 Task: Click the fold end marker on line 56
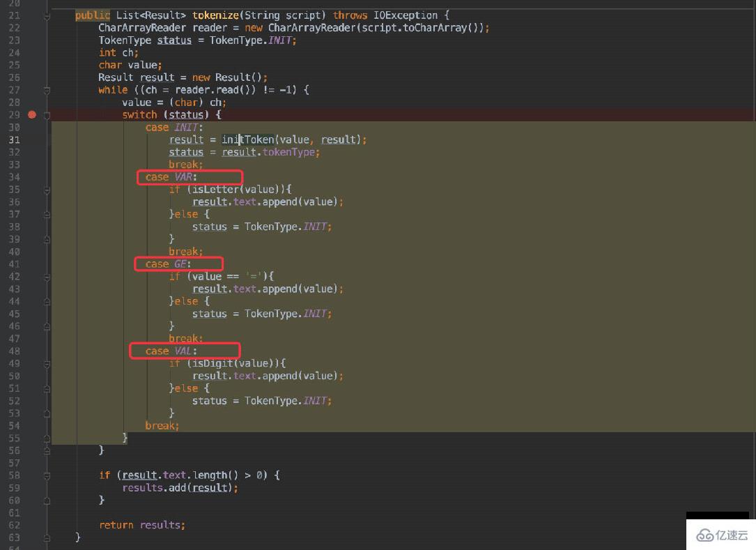coord(47,451)
